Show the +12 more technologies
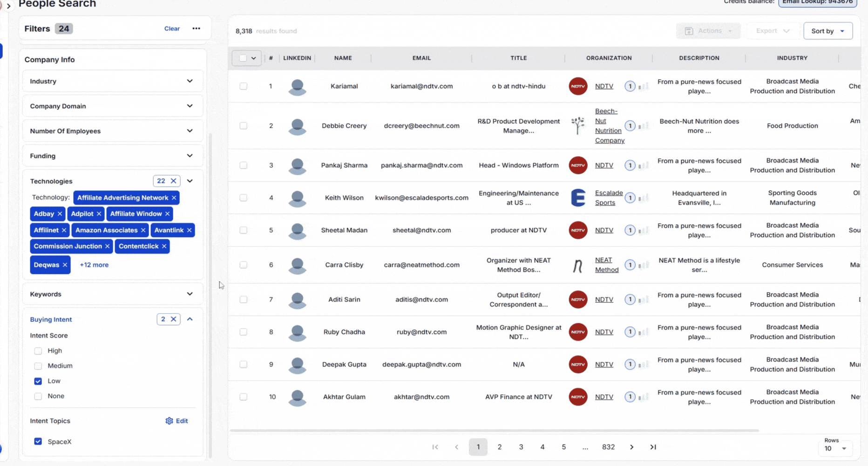This screenshot has height=466, width=868. (94, 265)
